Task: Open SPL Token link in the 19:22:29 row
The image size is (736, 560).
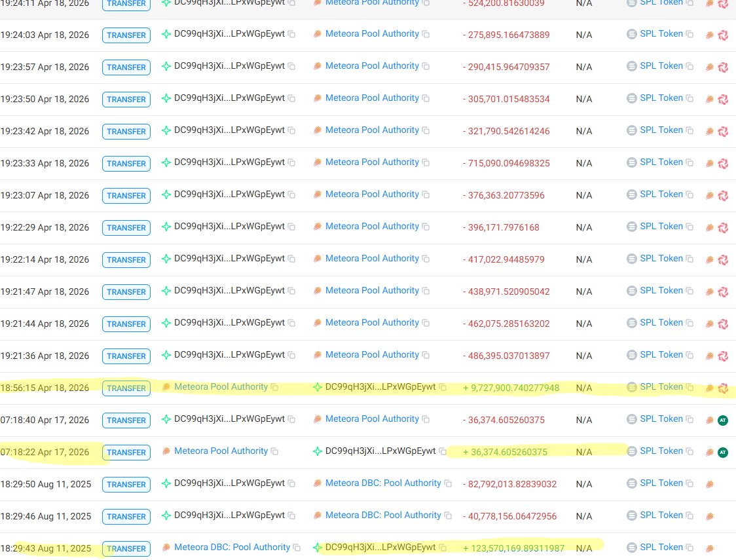Action: (x=661, y=226)
